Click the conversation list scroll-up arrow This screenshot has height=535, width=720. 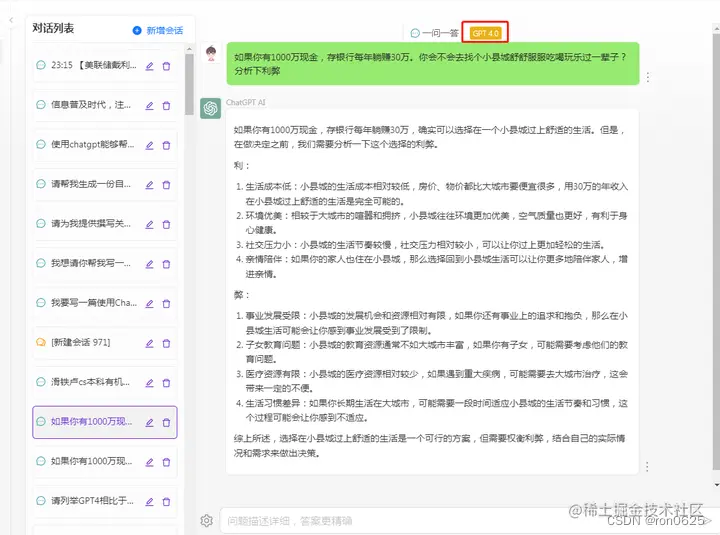[189, 49]
